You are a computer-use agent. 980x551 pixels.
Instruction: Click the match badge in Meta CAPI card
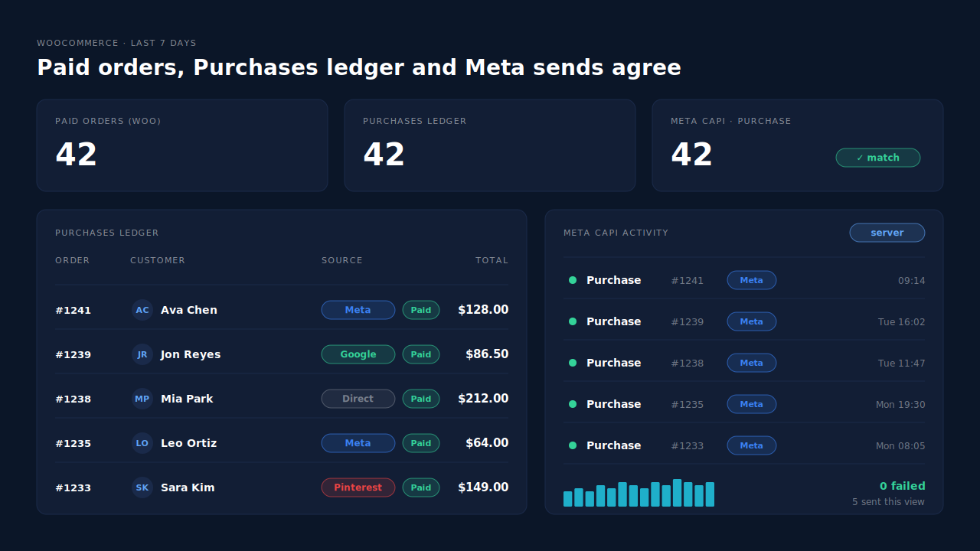point(878,158)
